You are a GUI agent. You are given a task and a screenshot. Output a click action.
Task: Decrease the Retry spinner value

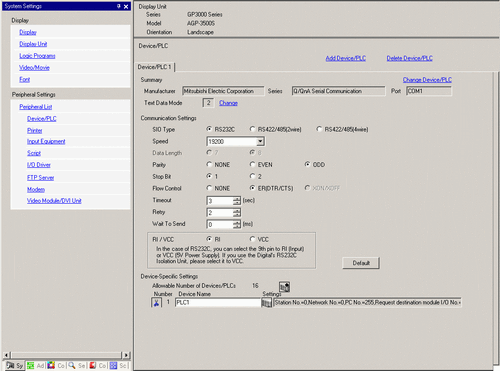[x=237, y=215]
